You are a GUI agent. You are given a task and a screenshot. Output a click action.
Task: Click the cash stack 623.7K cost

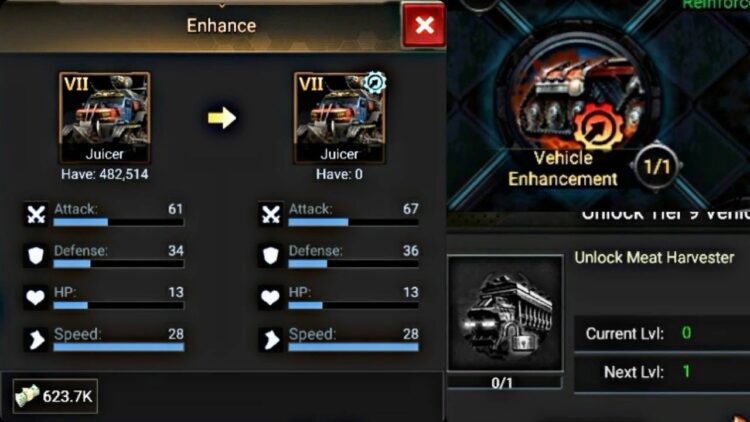click(x=55, y=396)
